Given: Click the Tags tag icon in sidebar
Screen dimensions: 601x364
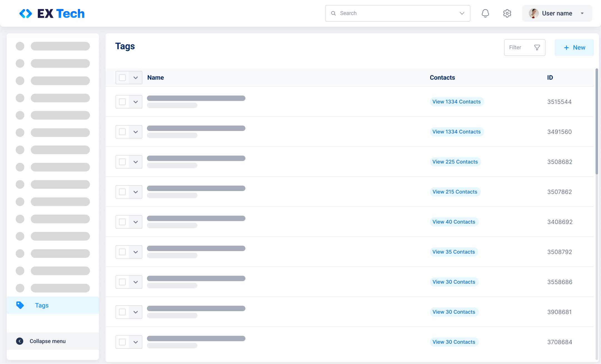Looking at the screenshot, I should point(20,305).
